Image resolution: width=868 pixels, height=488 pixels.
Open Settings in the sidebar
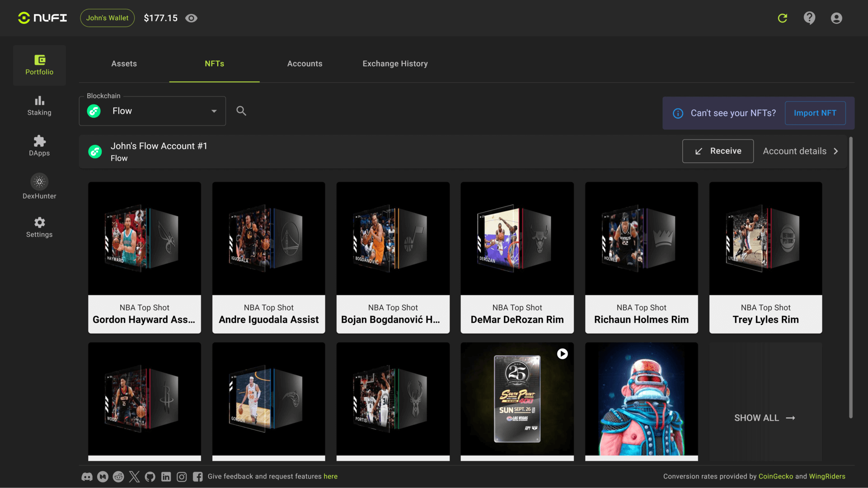(x=39, y=227)
